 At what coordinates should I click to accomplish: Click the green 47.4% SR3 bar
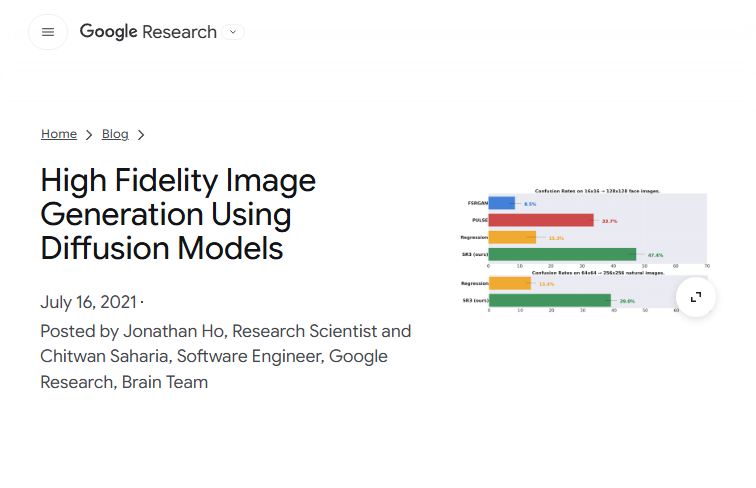[562, 254]
